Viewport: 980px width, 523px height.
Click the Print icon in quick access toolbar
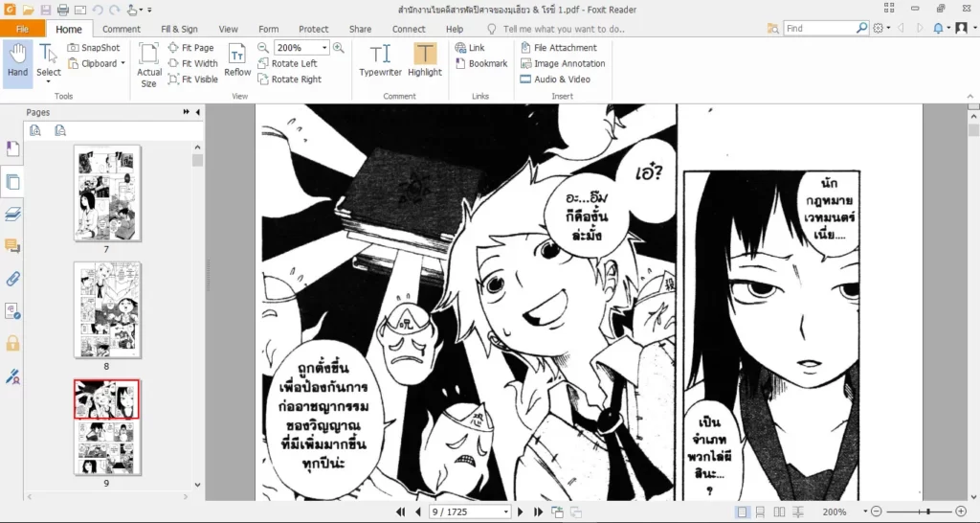coord(62,10)
